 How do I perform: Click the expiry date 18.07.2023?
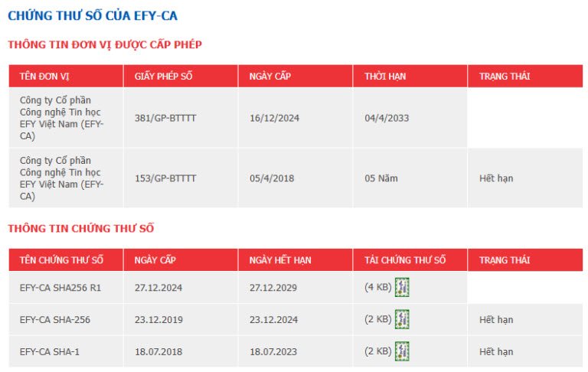coord(273,352)
